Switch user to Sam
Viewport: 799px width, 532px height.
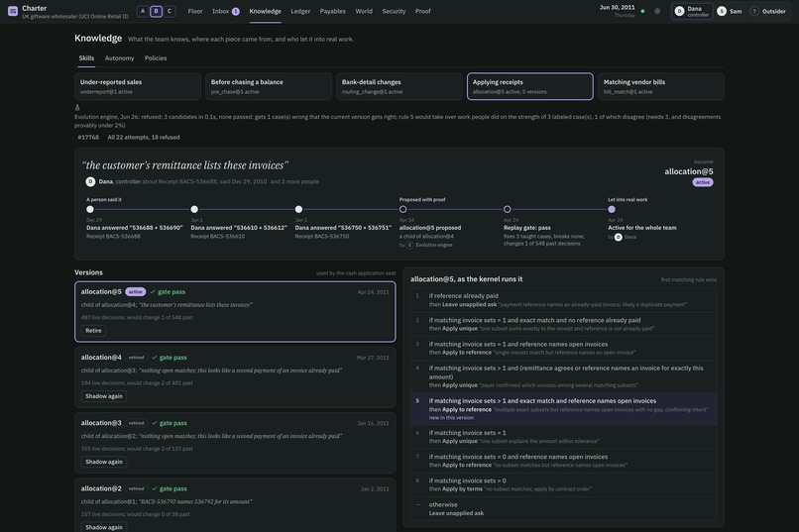tap(730, 11)
